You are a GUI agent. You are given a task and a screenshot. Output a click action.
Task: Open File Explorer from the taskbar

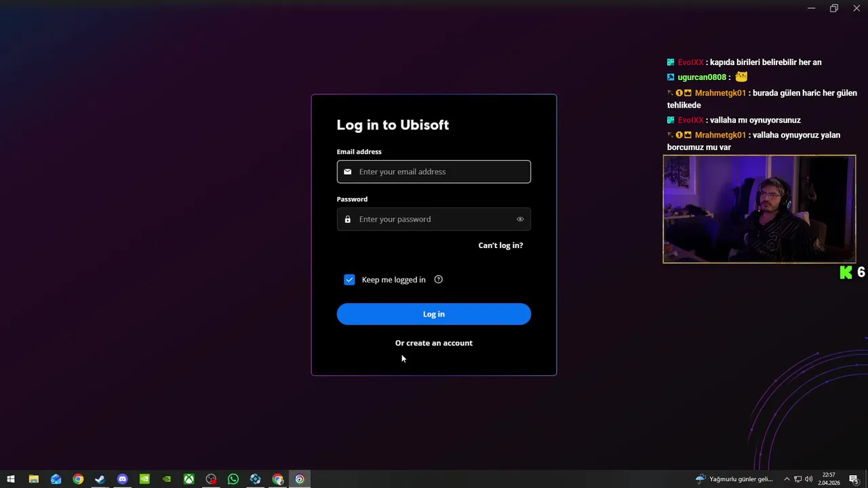tap(33, 479)
